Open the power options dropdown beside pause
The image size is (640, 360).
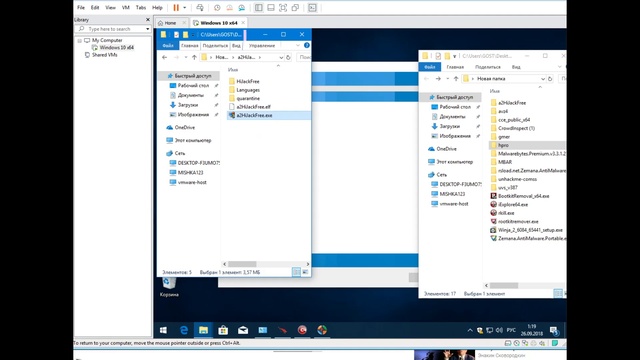coord(184,7)
